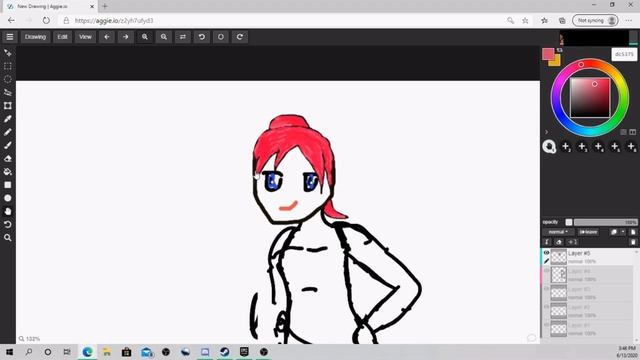Select the Ellipse shape tool

pyautogui.click(x=8, y=198)
